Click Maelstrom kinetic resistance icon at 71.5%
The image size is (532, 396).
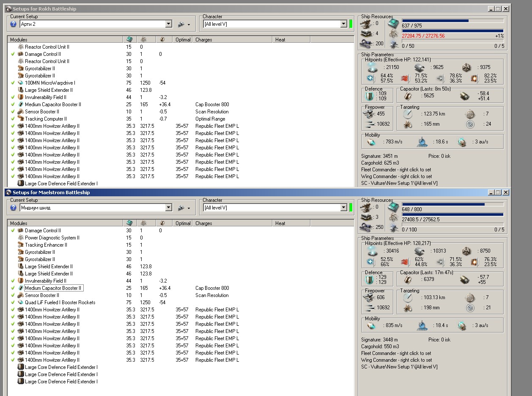coord(440,262)
